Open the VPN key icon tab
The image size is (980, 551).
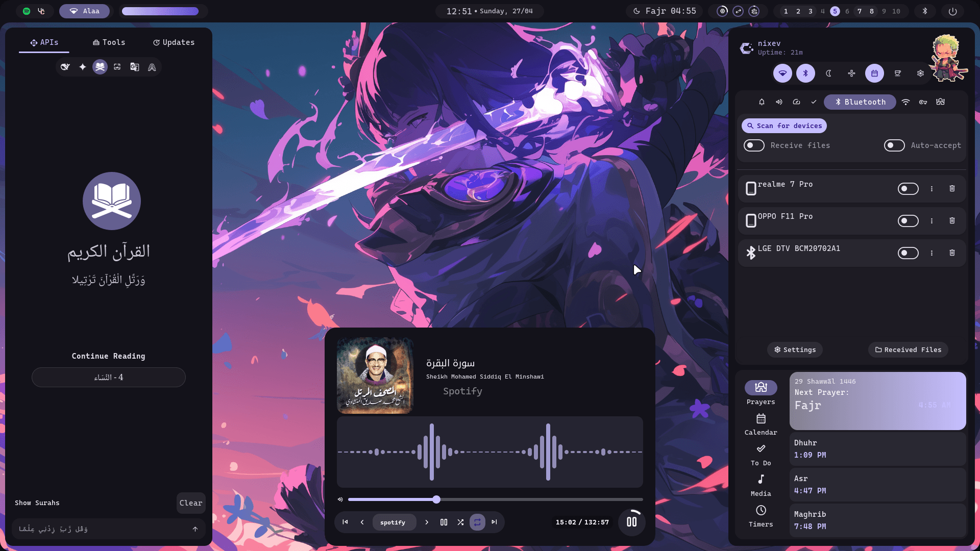point(923,102)
